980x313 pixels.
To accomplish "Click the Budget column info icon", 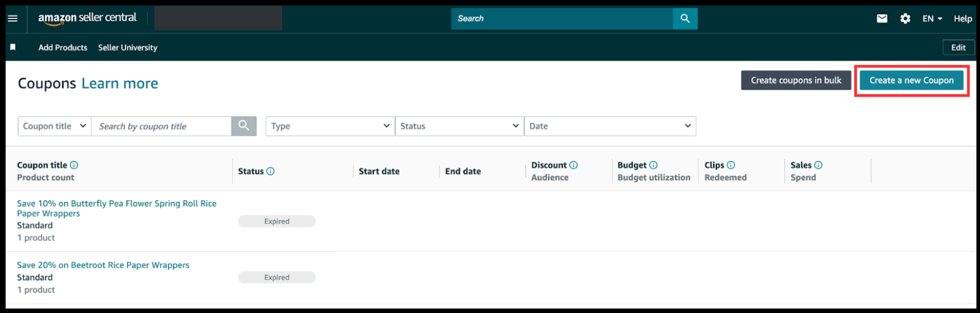I will [x=653, y=165].
